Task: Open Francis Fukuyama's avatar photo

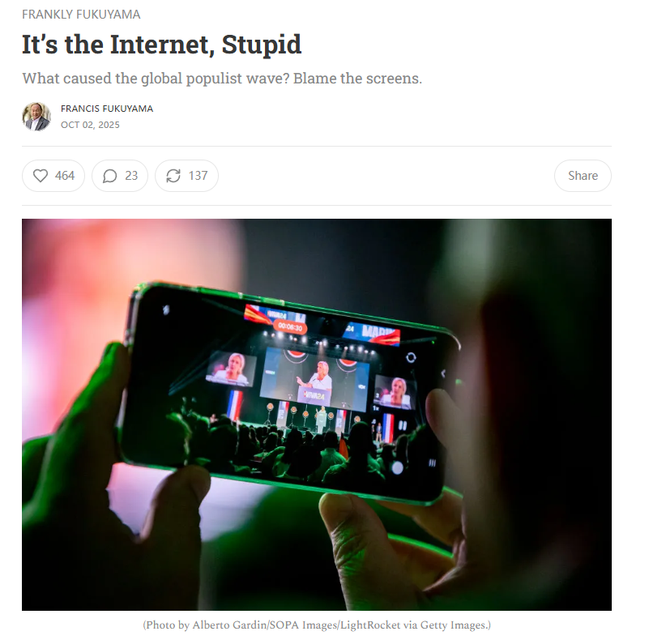Action: 36,117
